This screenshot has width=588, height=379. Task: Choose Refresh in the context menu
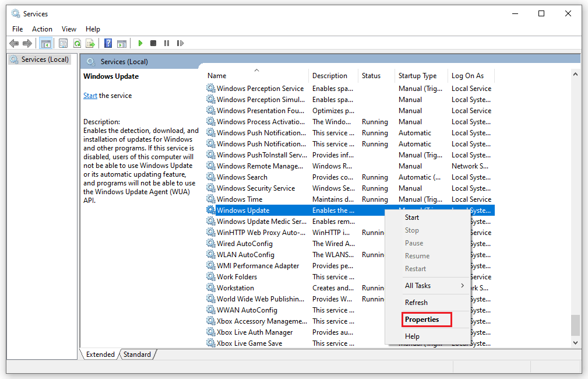point(416,302)
